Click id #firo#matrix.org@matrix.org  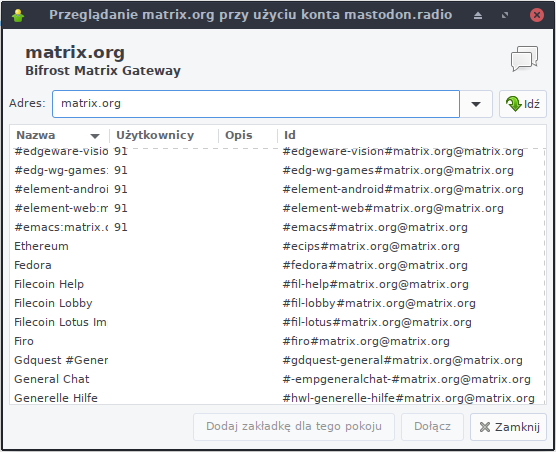366,341
